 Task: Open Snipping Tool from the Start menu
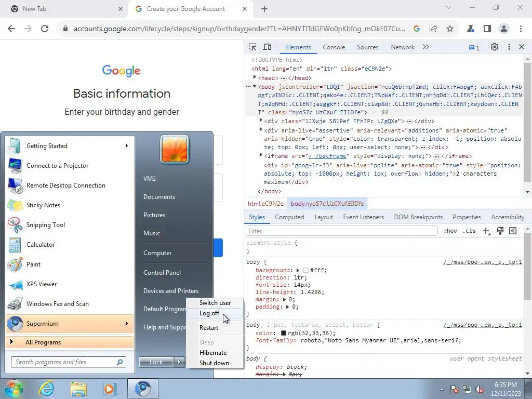[70, 225]
